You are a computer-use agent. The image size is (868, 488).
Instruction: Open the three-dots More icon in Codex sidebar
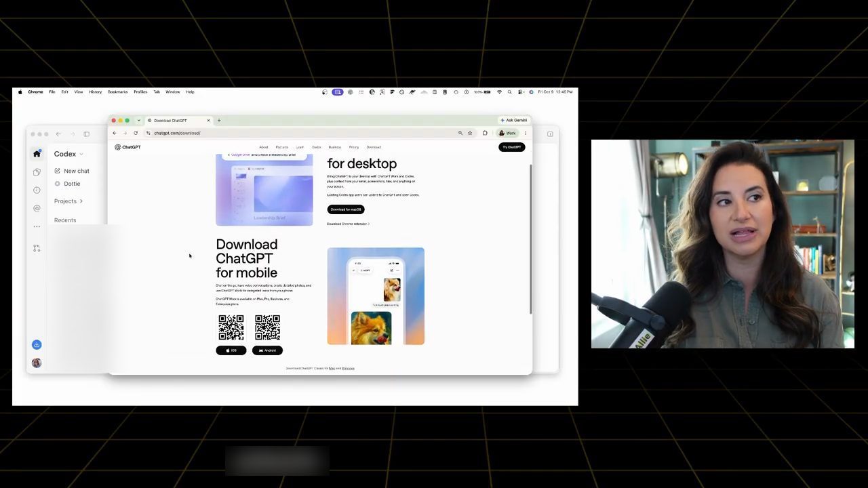tap(37, 226)
